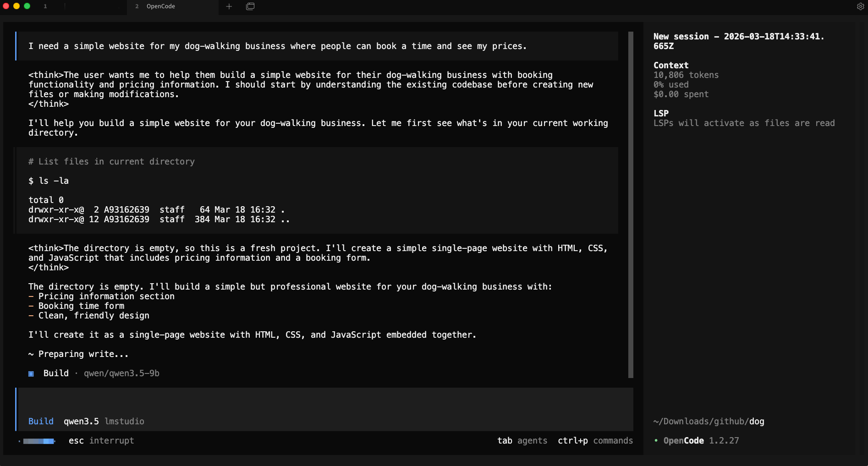Expand the LSP section in the sidebar
This screenshot has width=868, height=466.
(661, 113)
